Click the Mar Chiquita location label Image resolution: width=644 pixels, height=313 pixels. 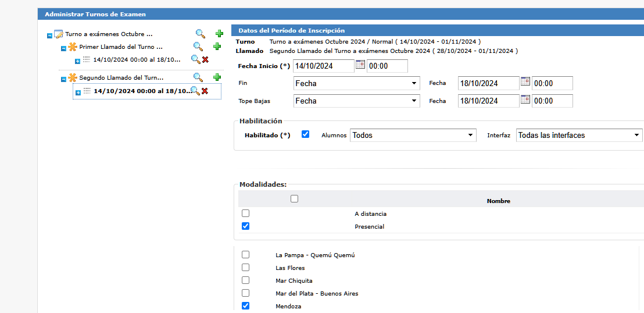tap(294, 281)
